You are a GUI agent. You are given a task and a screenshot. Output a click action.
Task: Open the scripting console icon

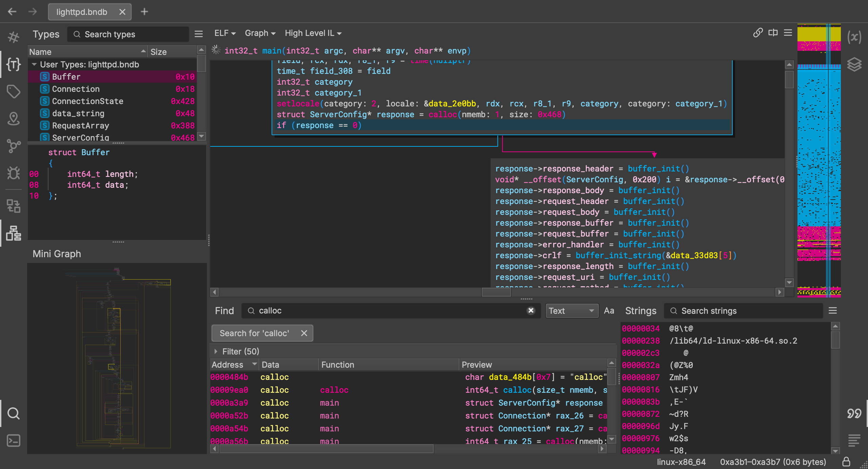(x=14, y=441)
